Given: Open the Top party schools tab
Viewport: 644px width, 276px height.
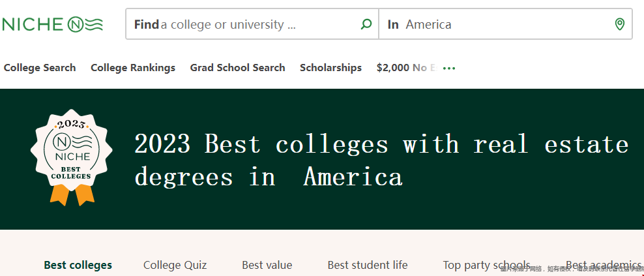Looking at the screenshot, I should (x=486, y=265).
